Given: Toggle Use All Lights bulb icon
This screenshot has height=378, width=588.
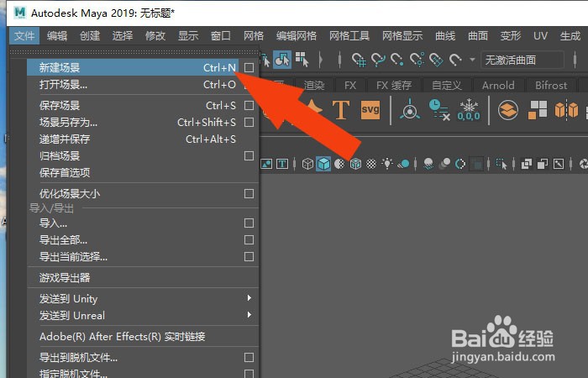Looking at the screenshot, I should click(x=387, y=164).
